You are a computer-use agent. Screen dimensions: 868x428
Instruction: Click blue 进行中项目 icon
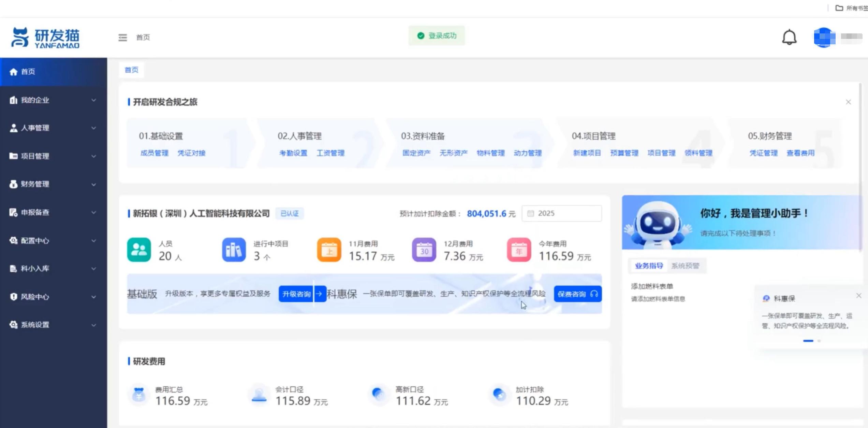tap(234, 250)
